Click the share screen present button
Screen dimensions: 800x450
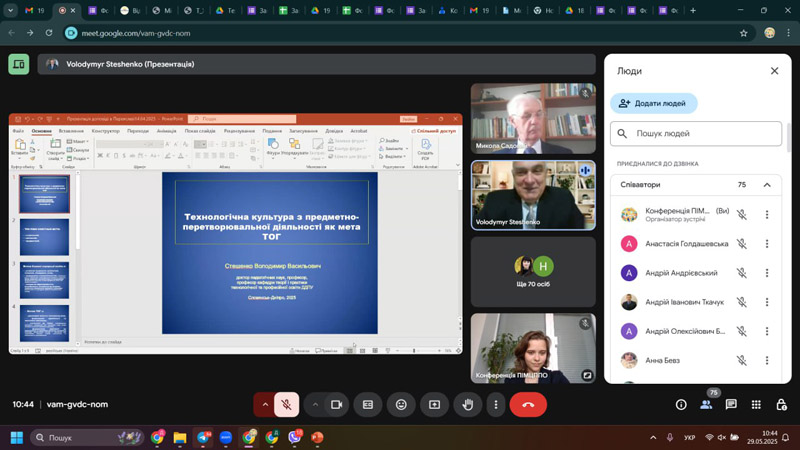434,405
